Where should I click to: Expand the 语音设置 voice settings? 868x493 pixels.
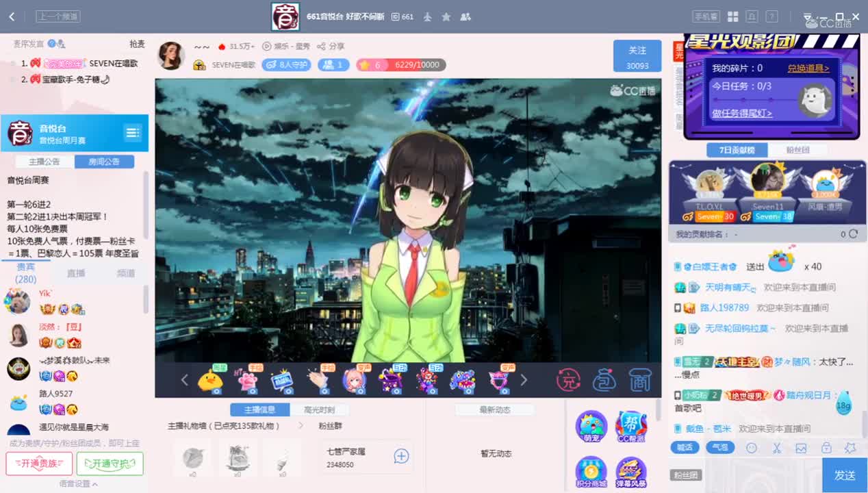[x=78, y=483]
